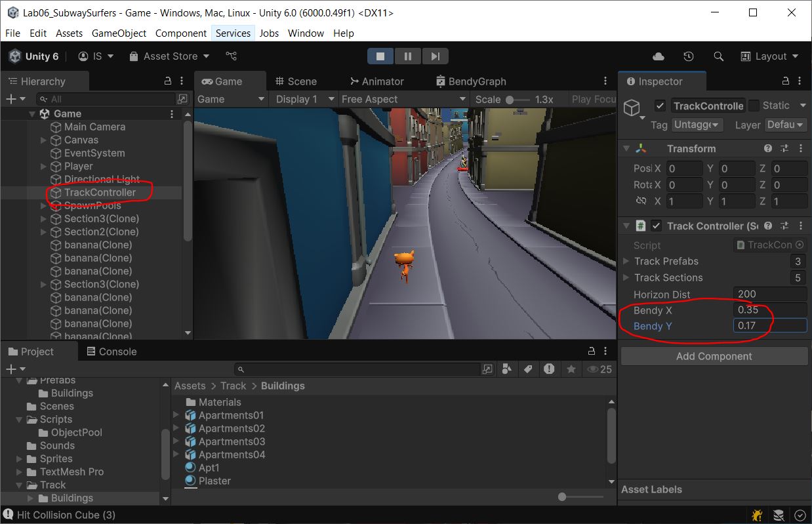Image resolution: width=812 pixels, height=524 pixels.
Task: Click the global search magnifier icon
Action: 718,56
